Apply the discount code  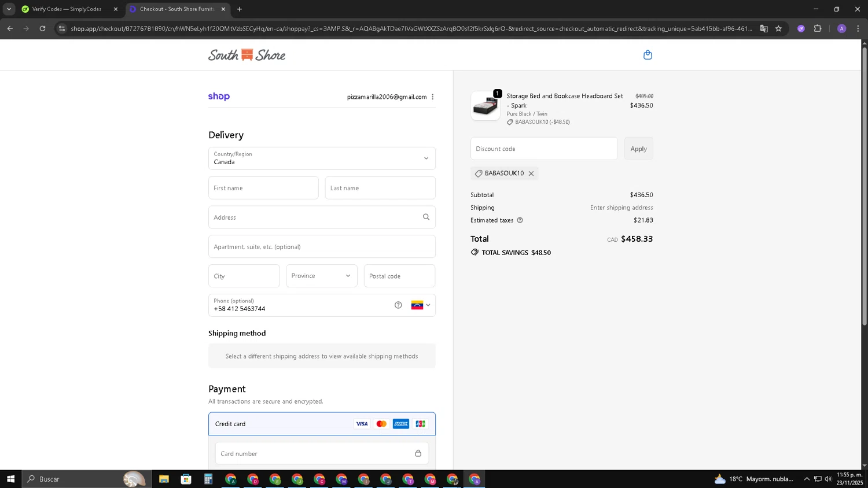(638, 149)
